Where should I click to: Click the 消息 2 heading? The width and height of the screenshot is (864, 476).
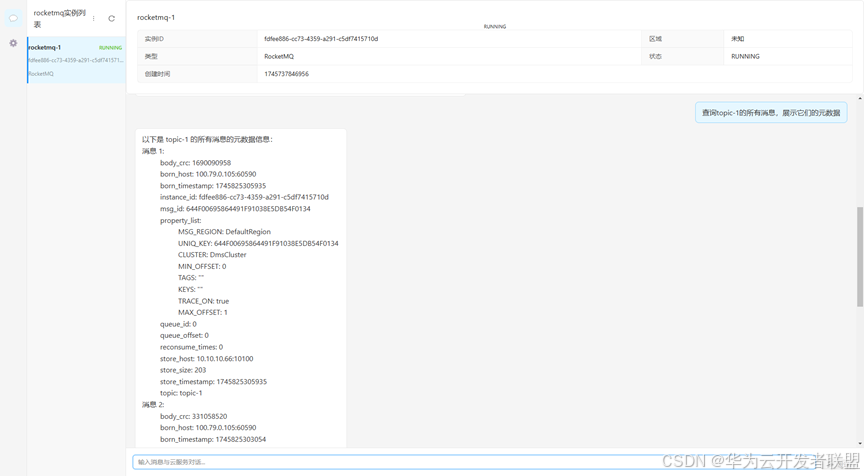[153, 404]
